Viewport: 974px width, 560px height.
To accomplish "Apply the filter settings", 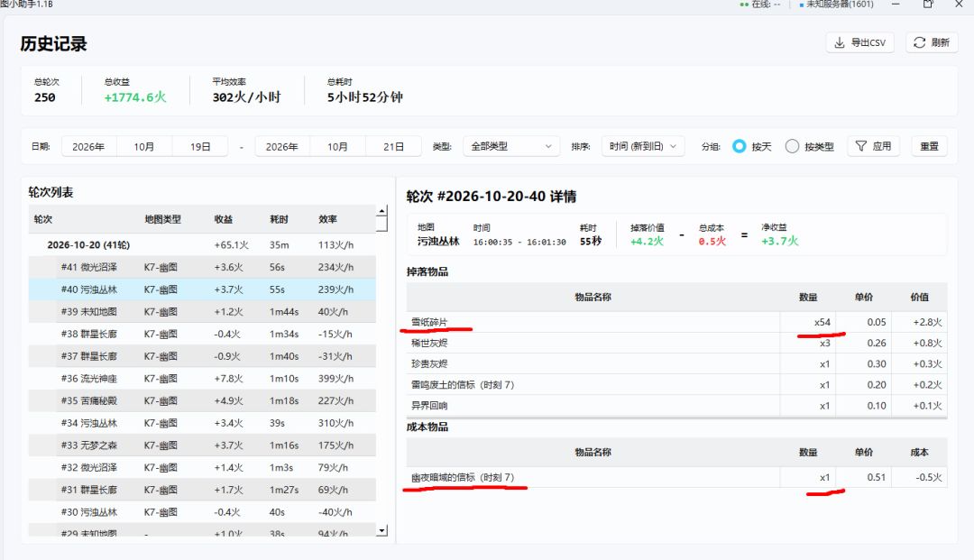I will (x=873, y=146).
